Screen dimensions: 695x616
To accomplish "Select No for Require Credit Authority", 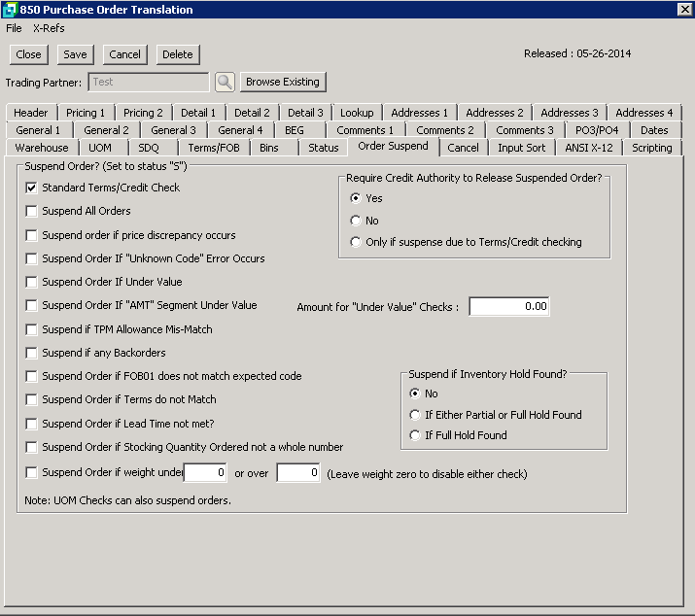I will (356, 221).
